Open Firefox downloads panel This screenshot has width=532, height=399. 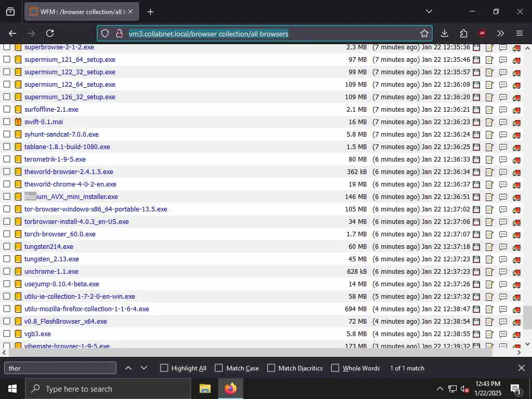(445, 33)
